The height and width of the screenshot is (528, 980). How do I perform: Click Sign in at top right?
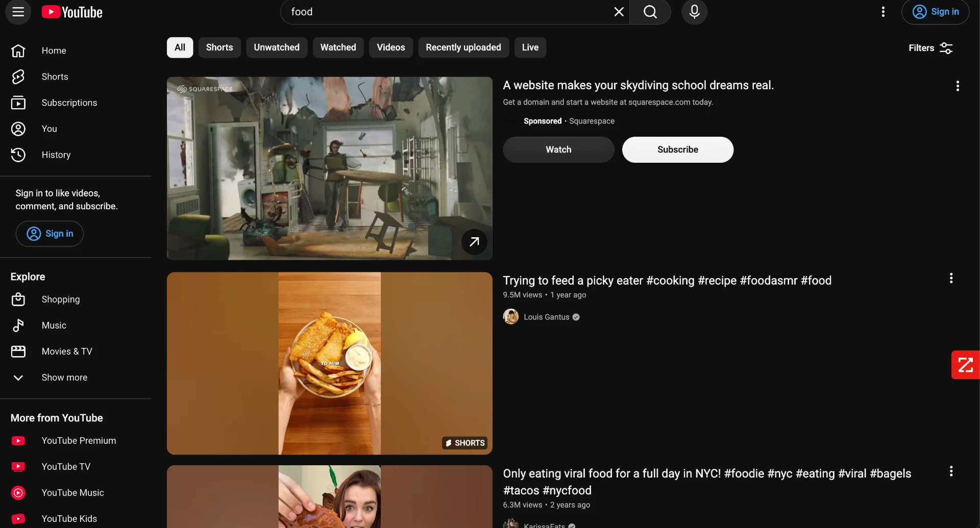point(935,12)
